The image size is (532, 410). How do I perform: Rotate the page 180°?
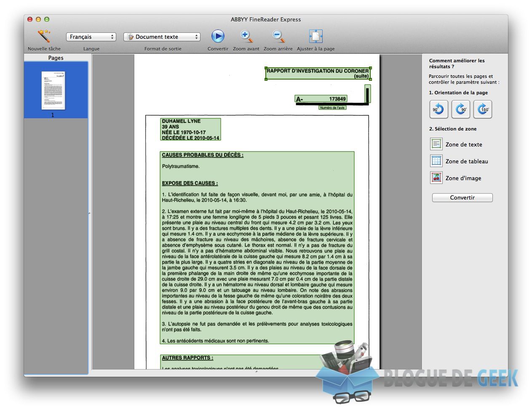(483, 109)
